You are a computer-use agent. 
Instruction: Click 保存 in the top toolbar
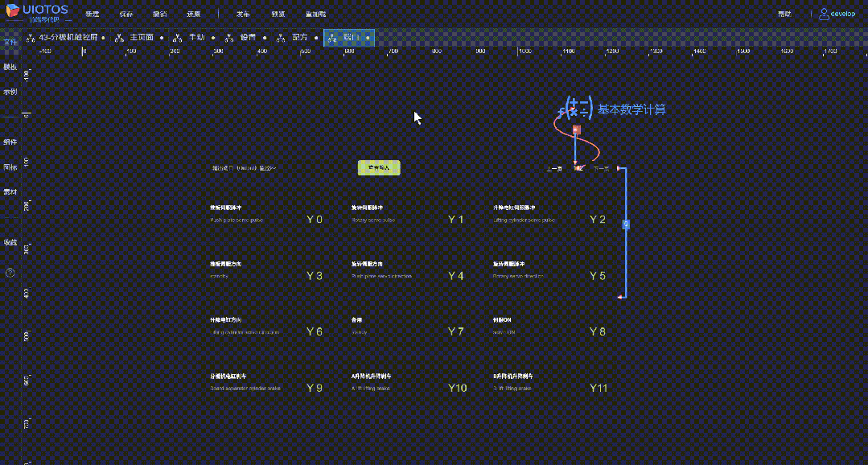pyautogui.click(x=126, y=14)
